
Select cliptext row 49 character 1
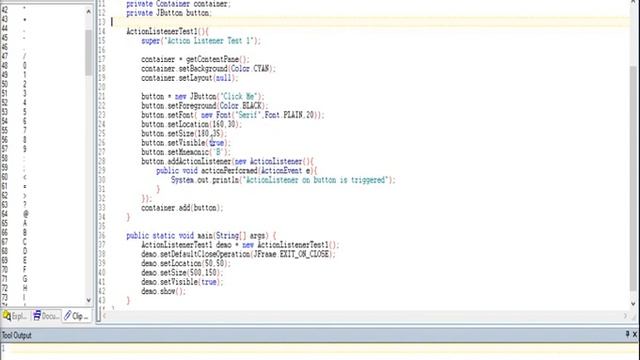[24, 75]
